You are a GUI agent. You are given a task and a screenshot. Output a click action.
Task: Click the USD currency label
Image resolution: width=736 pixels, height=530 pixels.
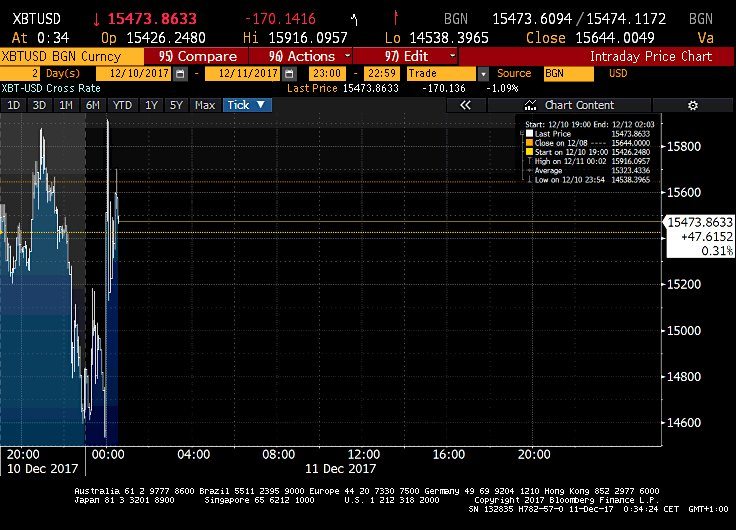pyautogui.click(x=618, y=74)
